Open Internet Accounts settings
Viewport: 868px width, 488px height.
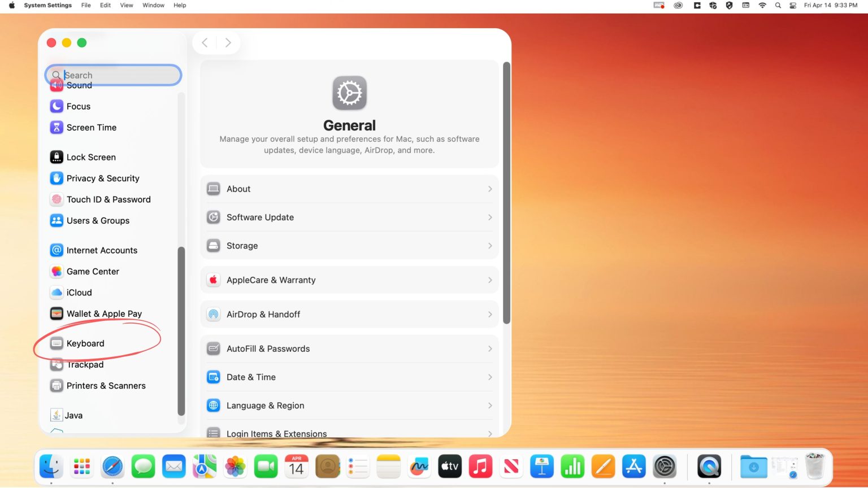tap(102, 250)
